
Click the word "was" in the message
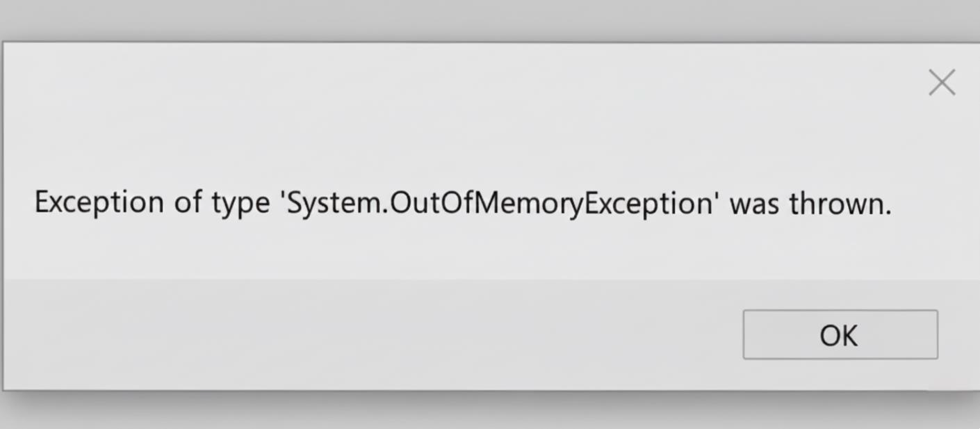pyautogui.click(x=754, y=204)
